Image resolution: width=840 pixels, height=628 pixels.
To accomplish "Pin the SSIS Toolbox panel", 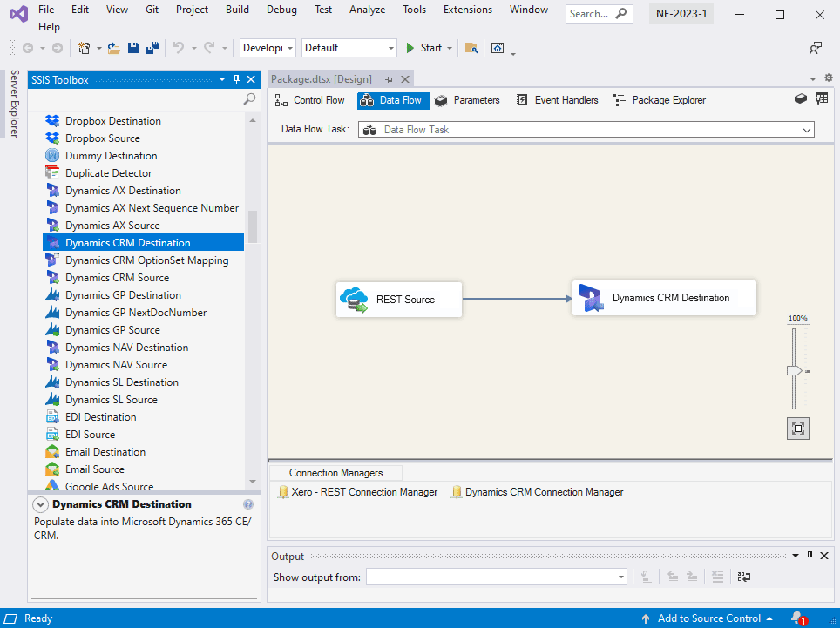I will [236, 80].
